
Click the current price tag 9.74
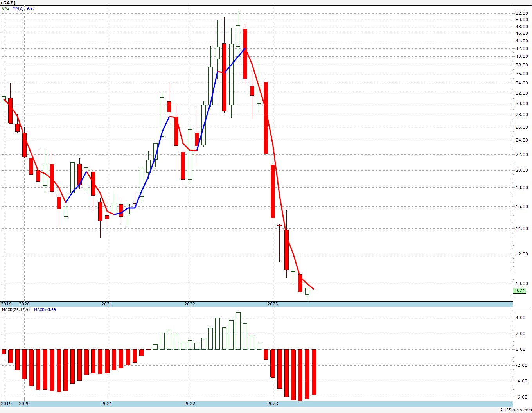[x=520, y=291]
